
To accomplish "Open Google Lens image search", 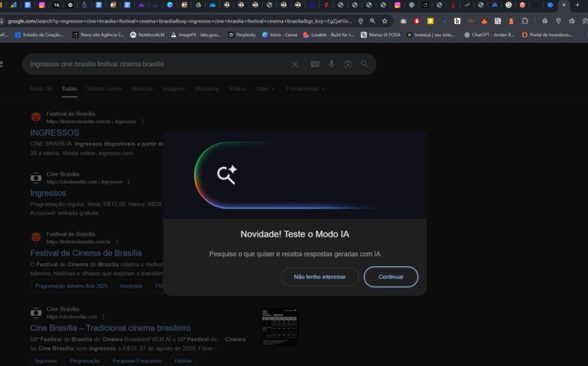I will pyautogui.click(x=348, y=64).
